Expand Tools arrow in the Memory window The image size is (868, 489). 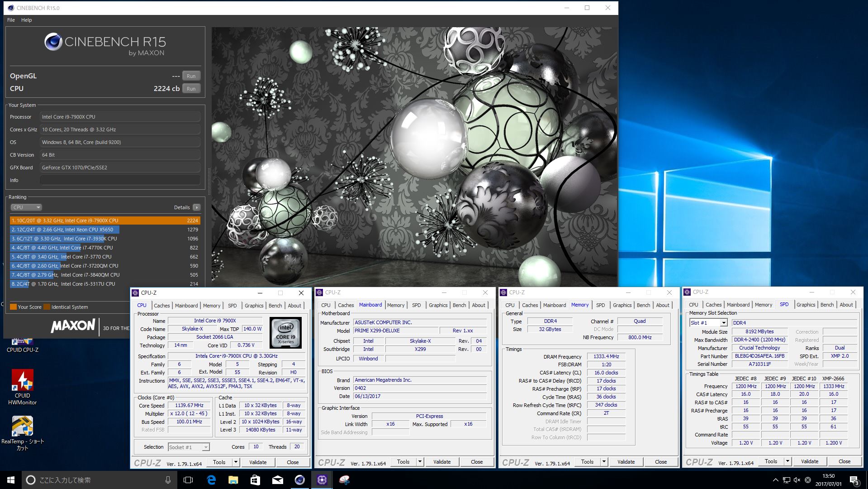click(x=604, y=462)
